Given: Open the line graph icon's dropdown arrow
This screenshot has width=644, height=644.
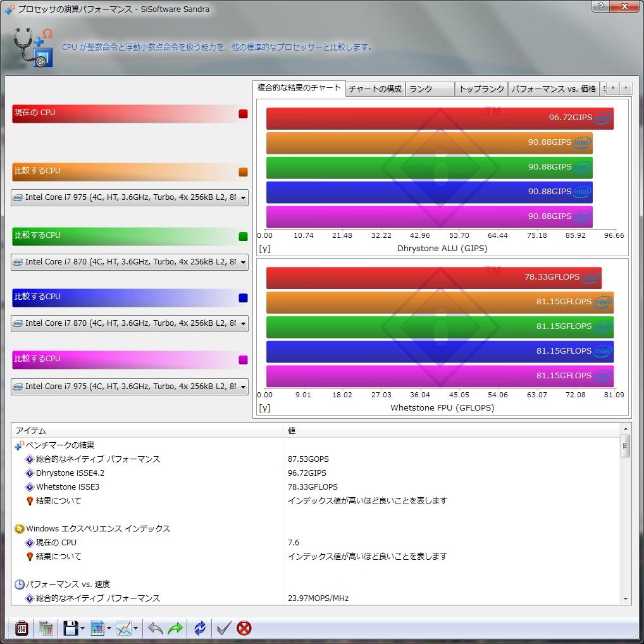Looking at the screenshot, I should pyautogui.click(x=135, y=628).
